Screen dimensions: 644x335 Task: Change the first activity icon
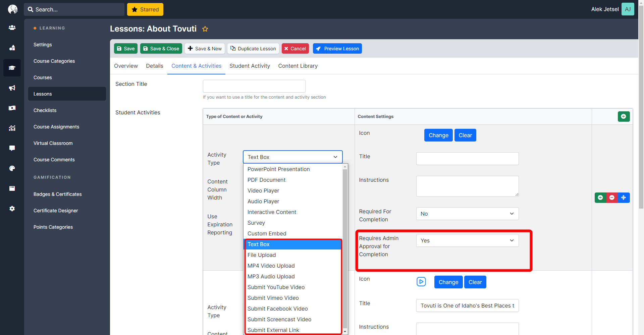(x=438, y=135)
